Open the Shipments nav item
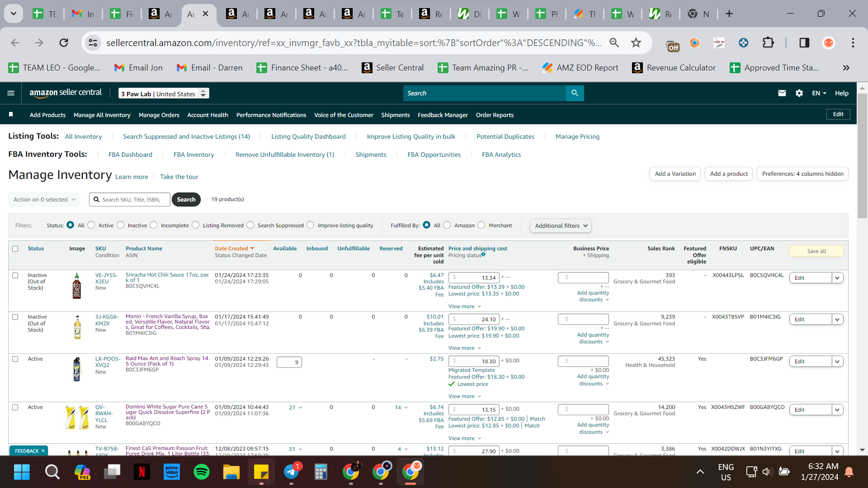 (x=396, y=115)
